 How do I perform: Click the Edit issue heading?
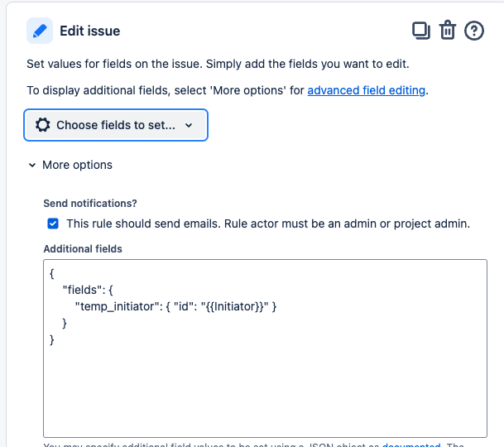coord(90,31)
